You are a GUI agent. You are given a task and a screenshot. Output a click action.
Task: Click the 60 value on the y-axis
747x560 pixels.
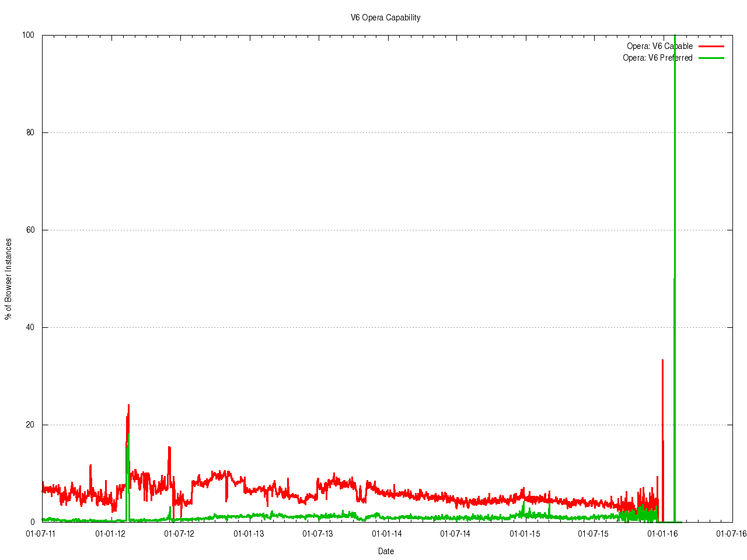[x=30, y=230]
